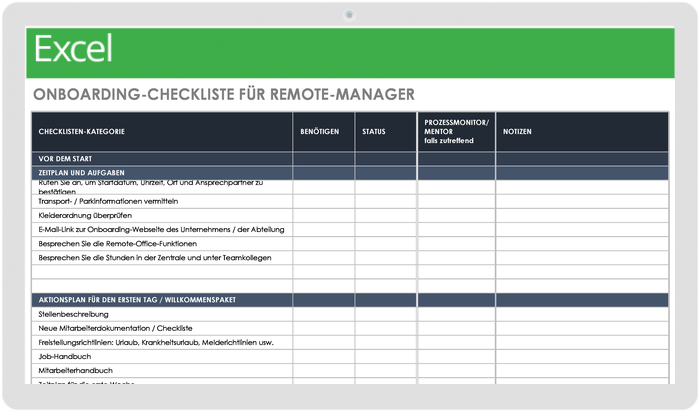Select 'Besprechen Sie die Remote-Office-Funktionen' cell
700x412 pixels.
162,244
